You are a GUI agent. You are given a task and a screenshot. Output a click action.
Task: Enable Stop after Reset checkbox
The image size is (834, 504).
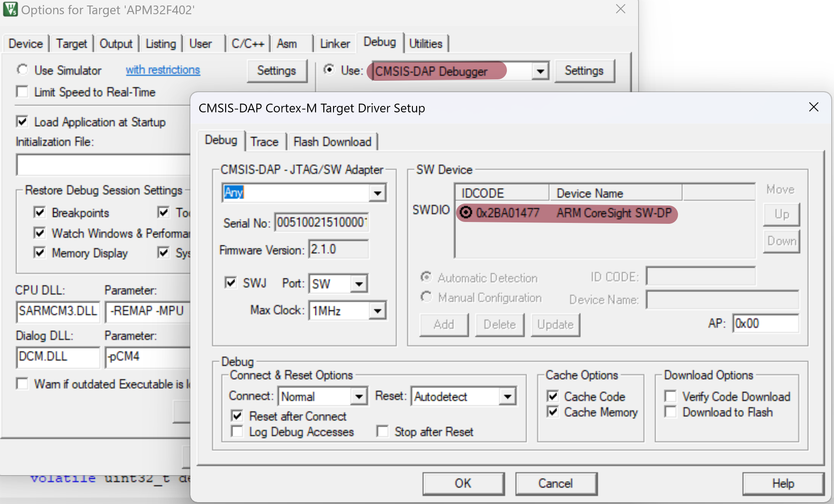tap(382, 432)
